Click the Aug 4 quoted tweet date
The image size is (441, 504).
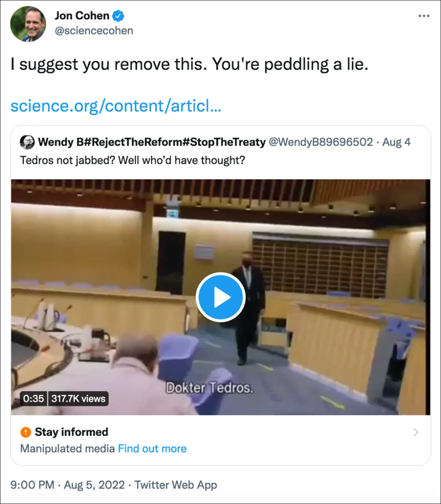coord(396,142)
